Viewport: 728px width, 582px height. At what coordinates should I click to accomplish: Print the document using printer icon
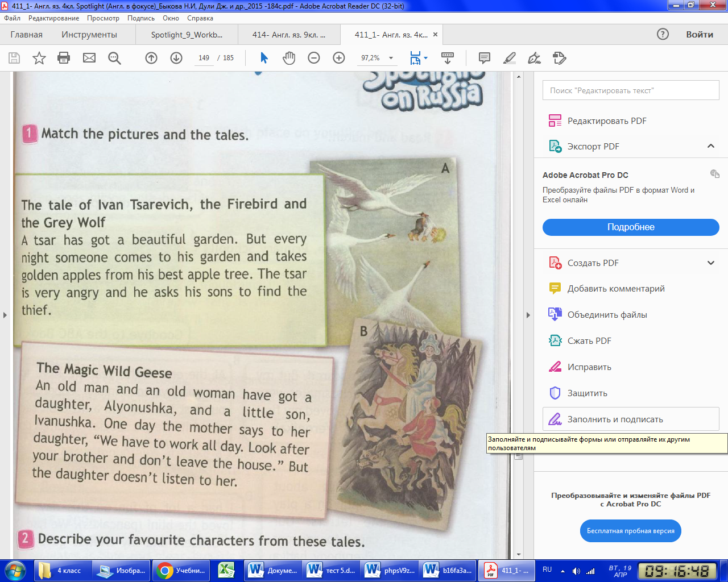click(64, 58)
